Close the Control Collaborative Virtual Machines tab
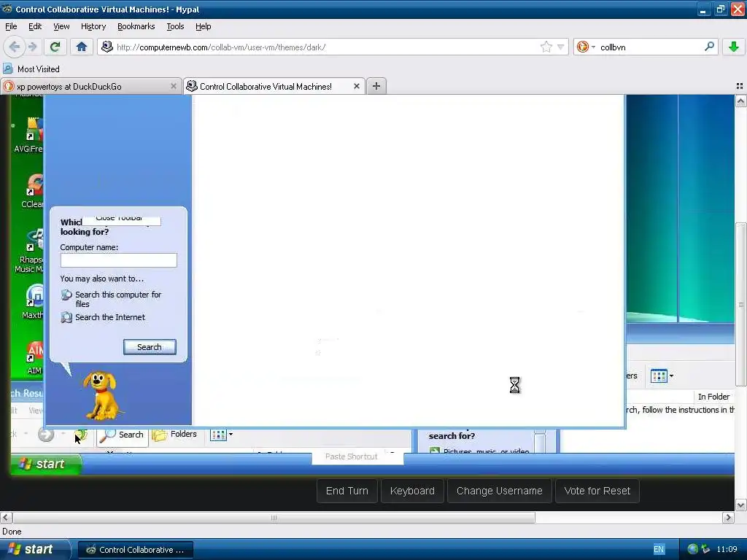Screen dimensions: 747x560 356,86
